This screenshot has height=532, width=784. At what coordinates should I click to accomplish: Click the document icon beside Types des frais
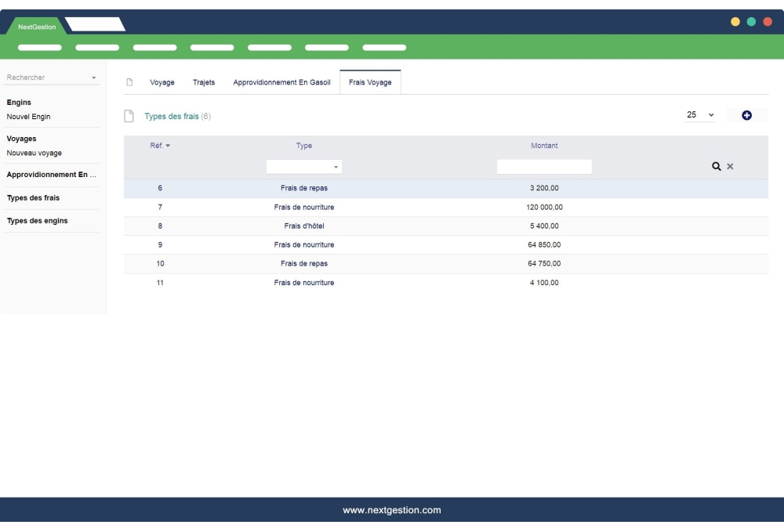tap(130, 116)
